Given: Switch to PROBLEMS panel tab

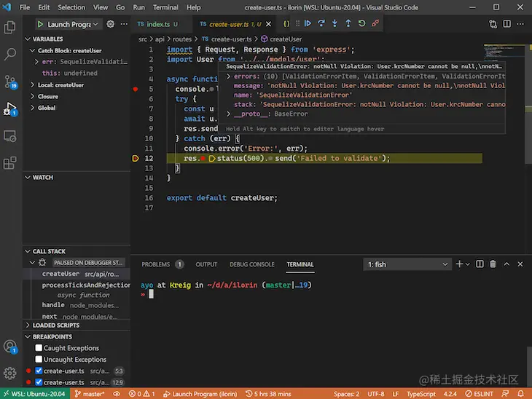Looking at the screenshot, I should pos(163,264).
